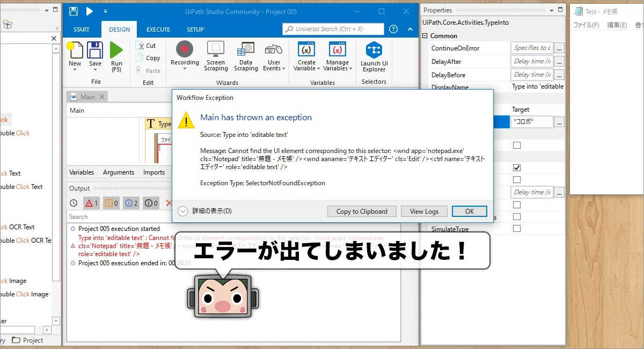Click the ContinueOnError value field
Screen dimensions: 644x349
point(532,48)
